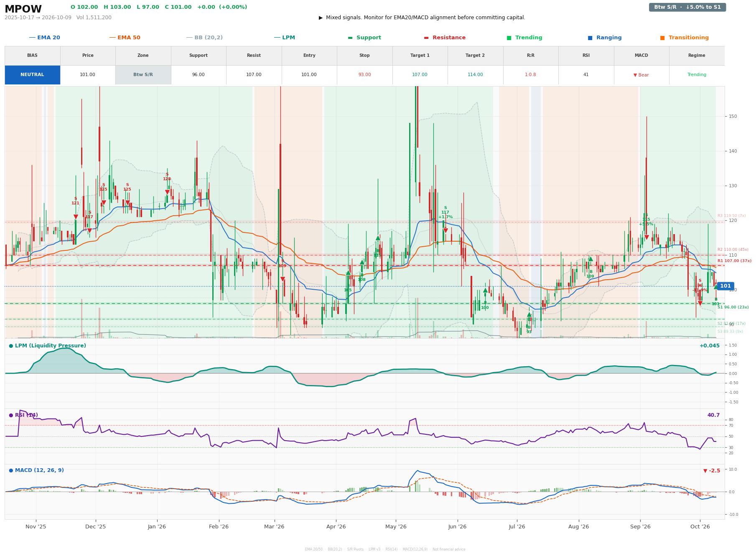Click the buy marker labeled B 109
This screenshot has height=556, width=756.
click(591, 259)
